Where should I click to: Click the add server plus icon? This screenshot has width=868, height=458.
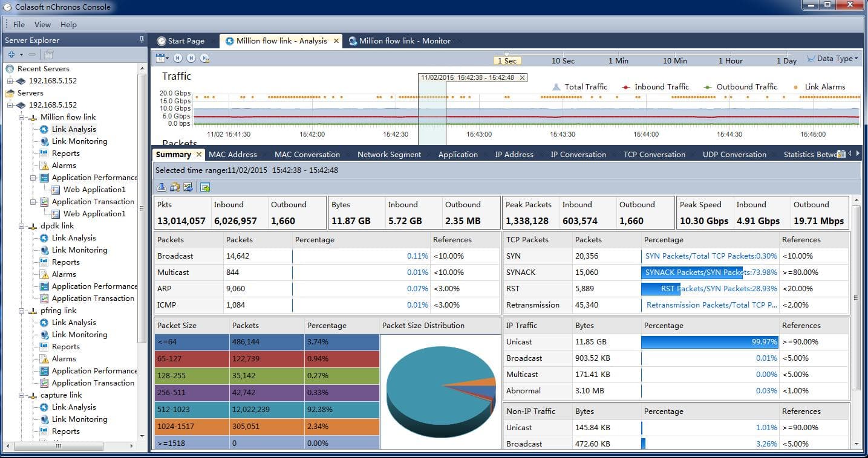pos(11,54)
